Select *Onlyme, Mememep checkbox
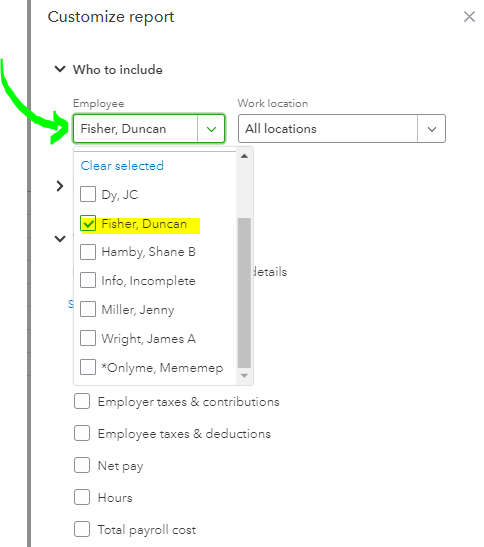This screenshot has height=547, width=484. (88, 367)
